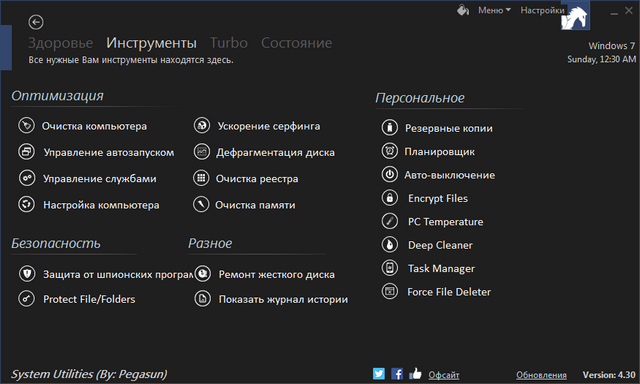
Task: Open Настройка компьютера label
Action: (x=102, y=205)
